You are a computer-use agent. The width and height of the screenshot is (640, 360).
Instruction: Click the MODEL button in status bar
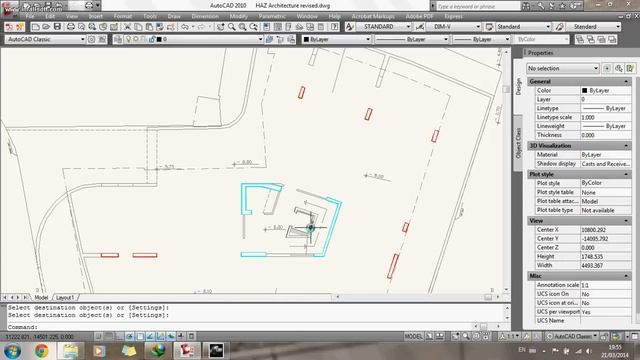413,336
